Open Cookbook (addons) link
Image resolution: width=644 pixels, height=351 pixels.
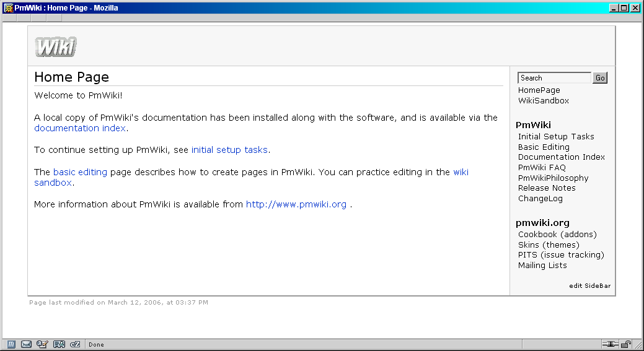click(557, 235)
